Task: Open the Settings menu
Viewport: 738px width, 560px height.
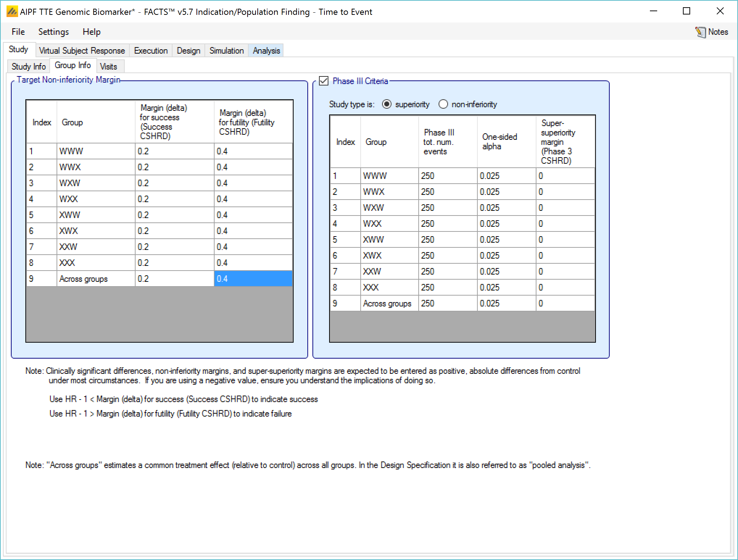Action: click(53, 32)
